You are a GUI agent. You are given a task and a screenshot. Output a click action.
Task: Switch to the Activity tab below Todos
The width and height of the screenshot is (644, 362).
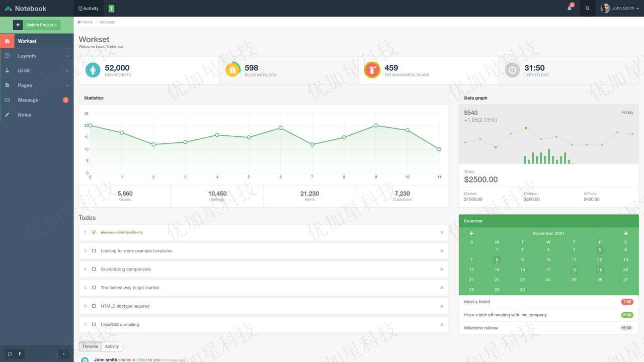(x=112, y=346)
